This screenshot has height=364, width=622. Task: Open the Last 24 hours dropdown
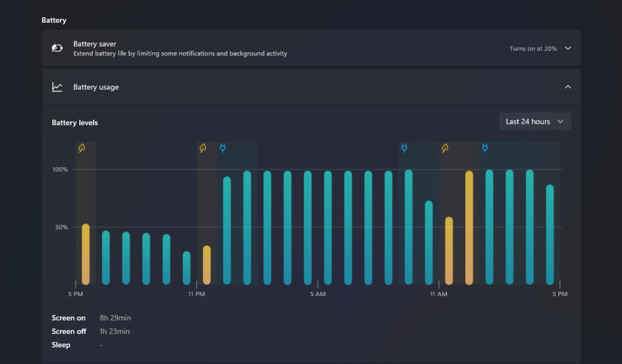tap(534, 122)
